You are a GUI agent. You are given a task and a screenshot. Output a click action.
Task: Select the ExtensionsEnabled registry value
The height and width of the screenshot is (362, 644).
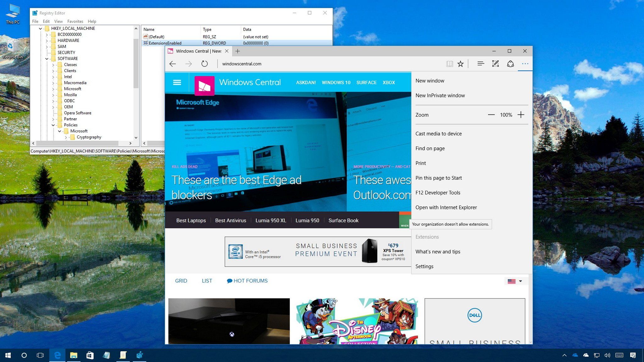[x=165, y=43]
